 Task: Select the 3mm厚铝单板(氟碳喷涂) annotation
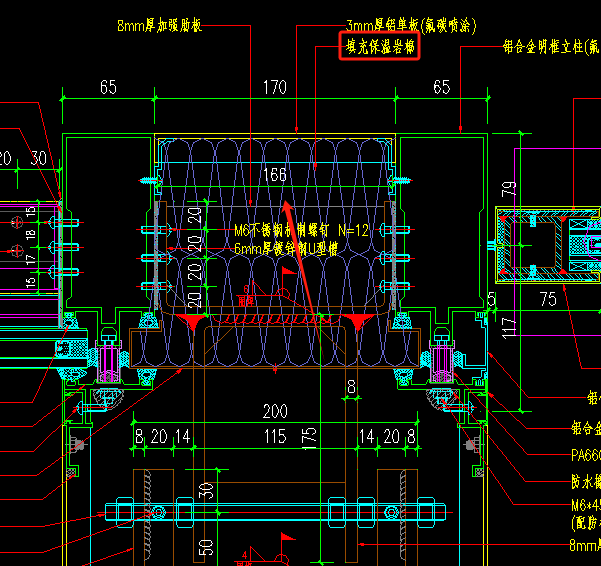398,24
